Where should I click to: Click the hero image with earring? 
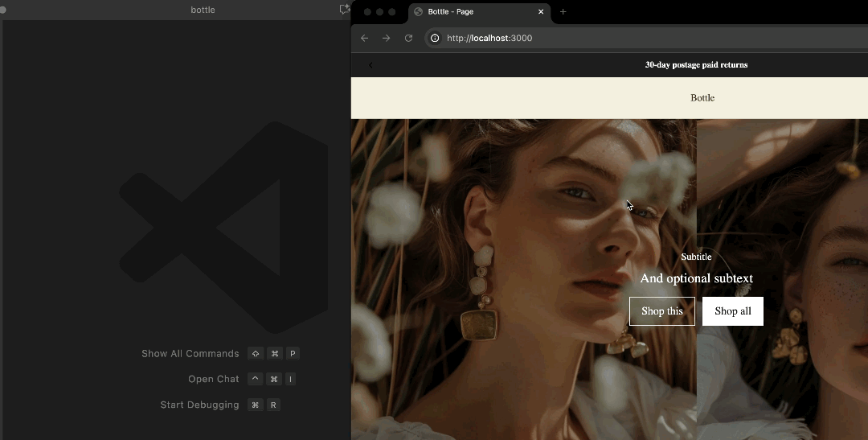click(x=498, y=241)
